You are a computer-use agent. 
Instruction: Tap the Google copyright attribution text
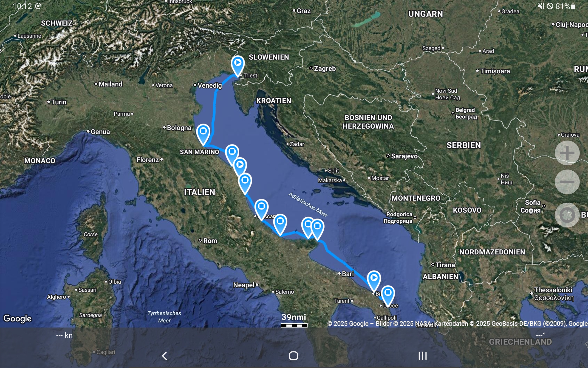(457, 324)
